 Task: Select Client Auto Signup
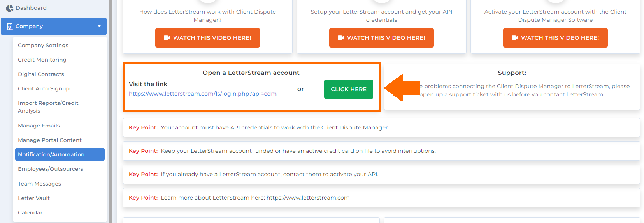coord(44,88)
